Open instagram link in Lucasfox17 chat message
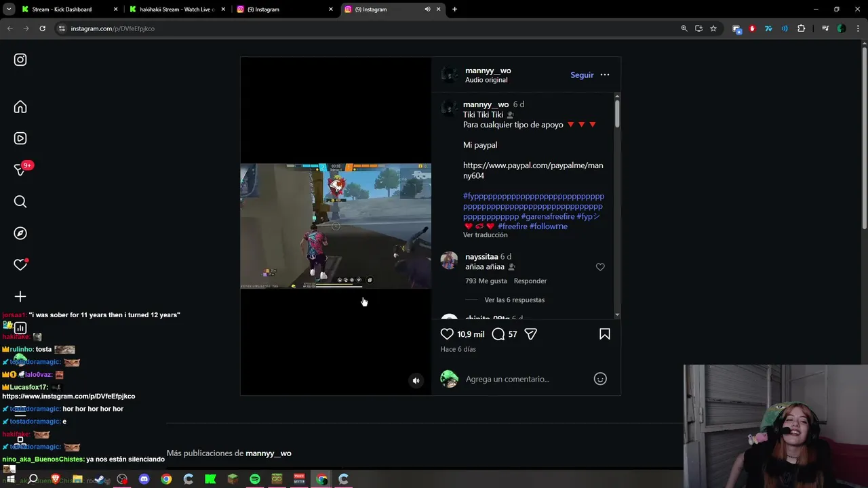 (x=68, y=396)
